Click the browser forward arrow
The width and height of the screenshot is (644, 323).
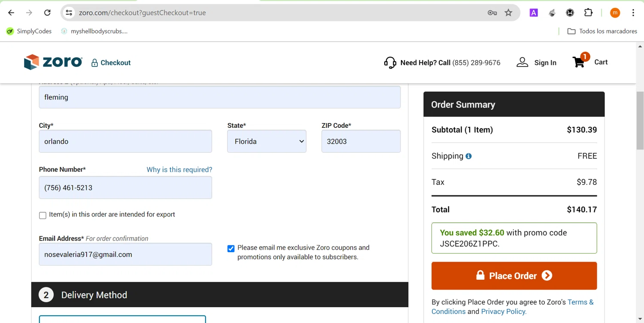(29, 13)
